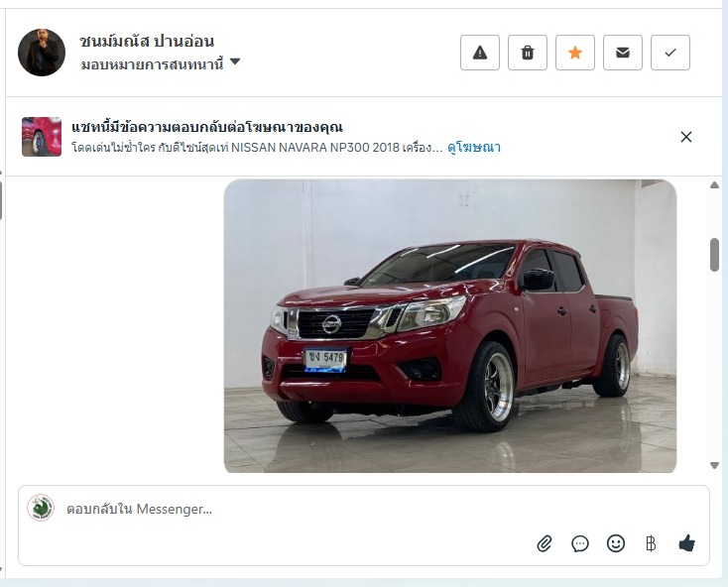728x587 pixels.
Task: Toggle the orange star follow-up flag
Action: (x=575, y=53)
